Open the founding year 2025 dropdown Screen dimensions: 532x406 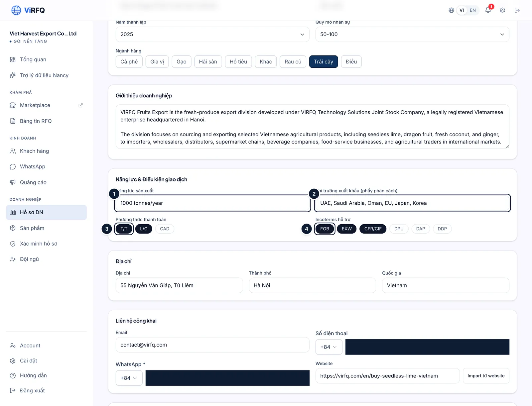(212, 34)
